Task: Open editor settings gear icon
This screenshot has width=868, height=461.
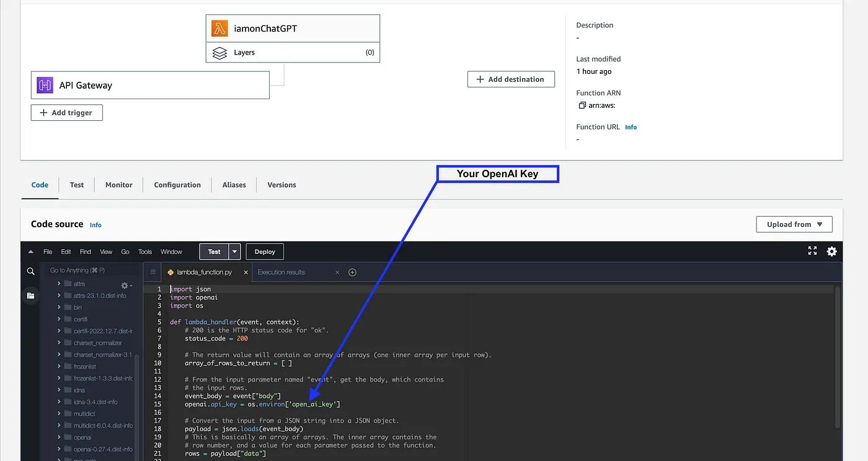Action: (831, 251)
